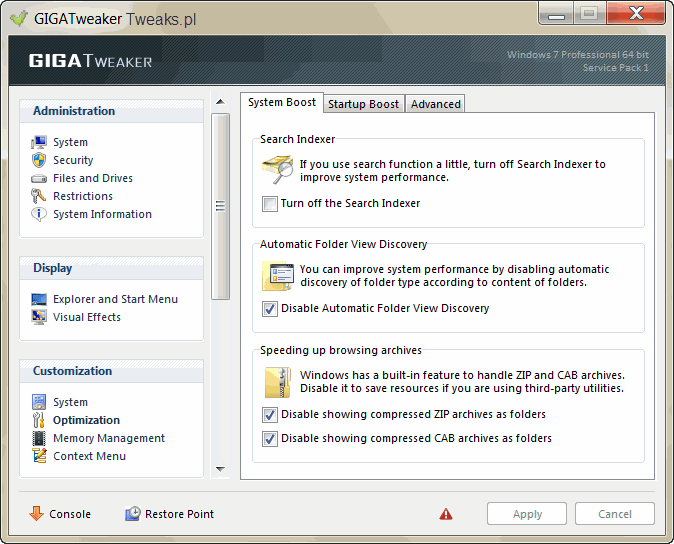Image resolution: width=674 pixels, height=544 pixels.
Task: Open the Console link
Action: (x=70, y=514)
